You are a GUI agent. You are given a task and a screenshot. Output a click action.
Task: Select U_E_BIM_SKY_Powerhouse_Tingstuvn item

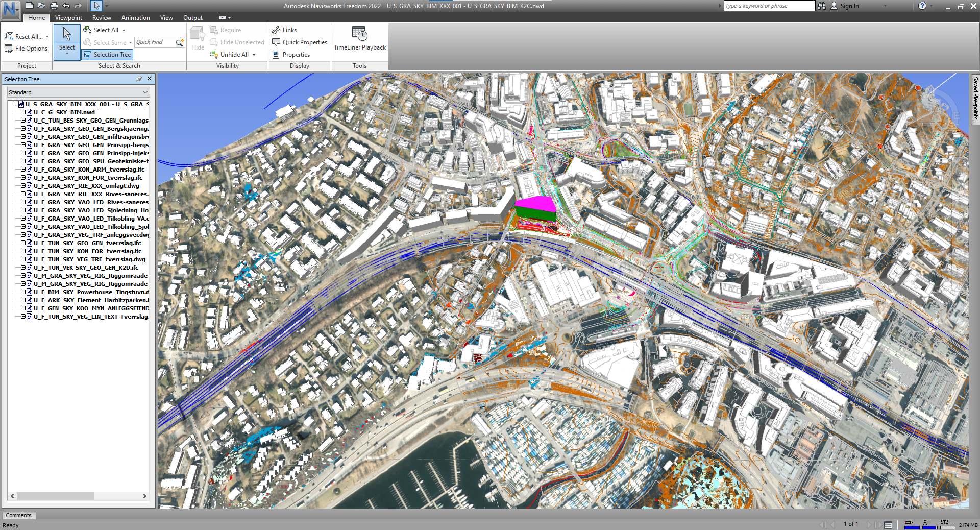pyautogui.click(x=91, y=292)
